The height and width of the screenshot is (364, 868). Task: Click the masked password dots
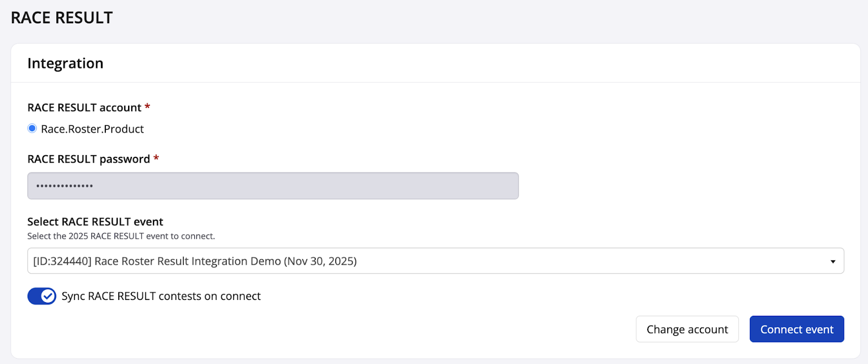tap(65, 186)
